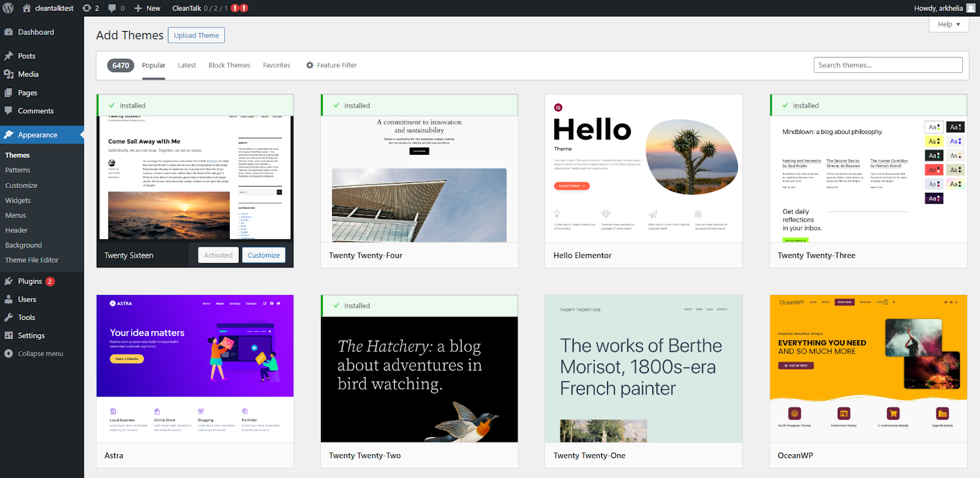980x478 pixels.
Task: Open the Dashboard sidebar item
Action: point(36,32)
